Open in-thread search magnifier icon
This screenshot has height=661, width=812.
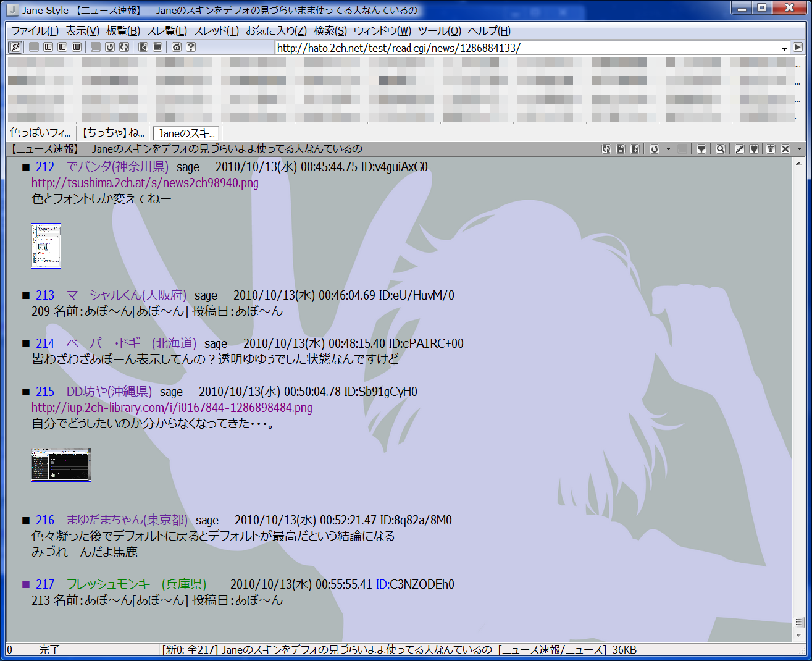(721, 149)
